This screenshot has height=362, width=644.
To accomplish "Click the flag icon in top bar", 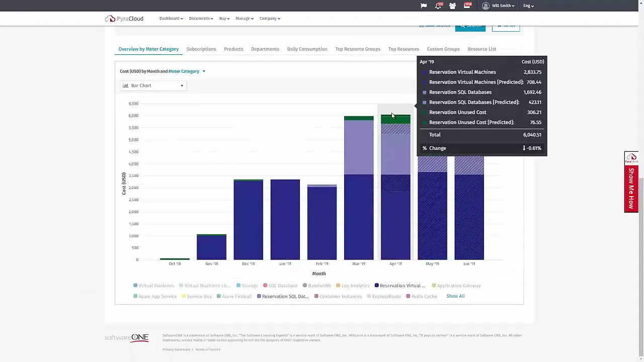I will (424, 6).
